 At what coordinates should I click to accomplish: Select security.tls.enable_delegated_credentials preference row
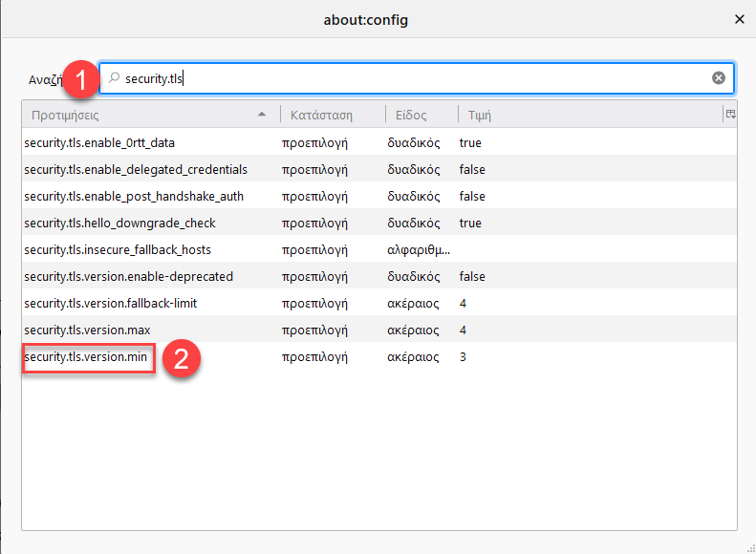click(379, 170)
